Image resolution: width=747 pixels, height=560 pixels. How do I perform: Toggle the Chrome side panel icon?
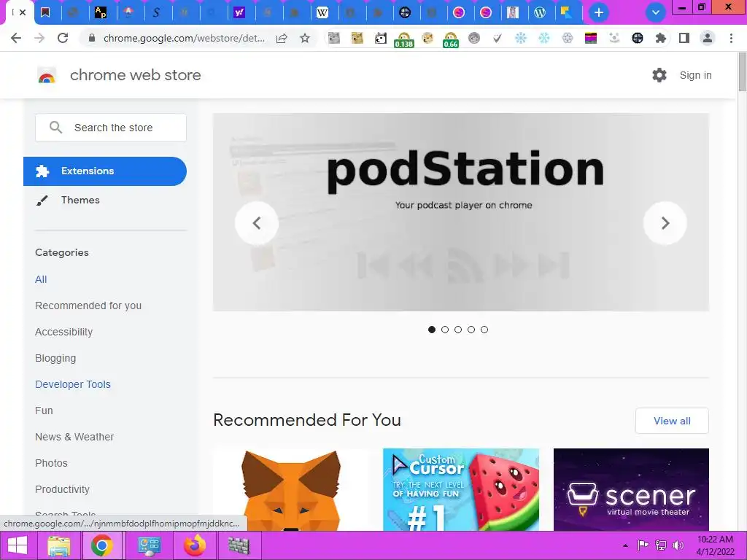(x=684, y=38)
